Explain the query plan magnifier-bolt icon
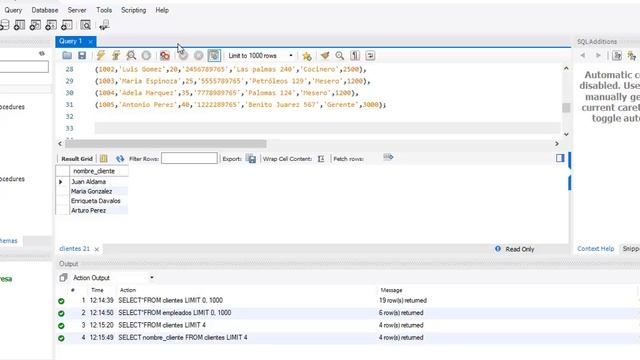This screenshot has height=360, width=640. pos(131,56)
